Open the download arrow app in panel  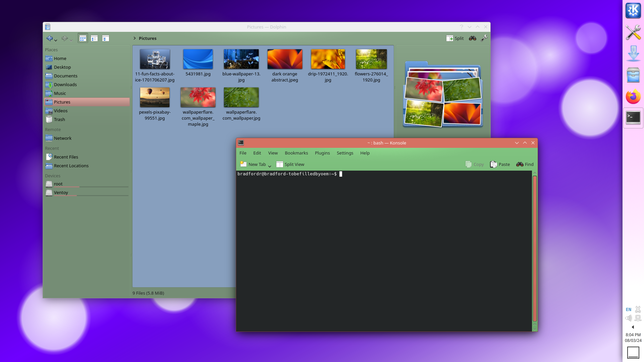pyautogui.click(x=633, y=54)
